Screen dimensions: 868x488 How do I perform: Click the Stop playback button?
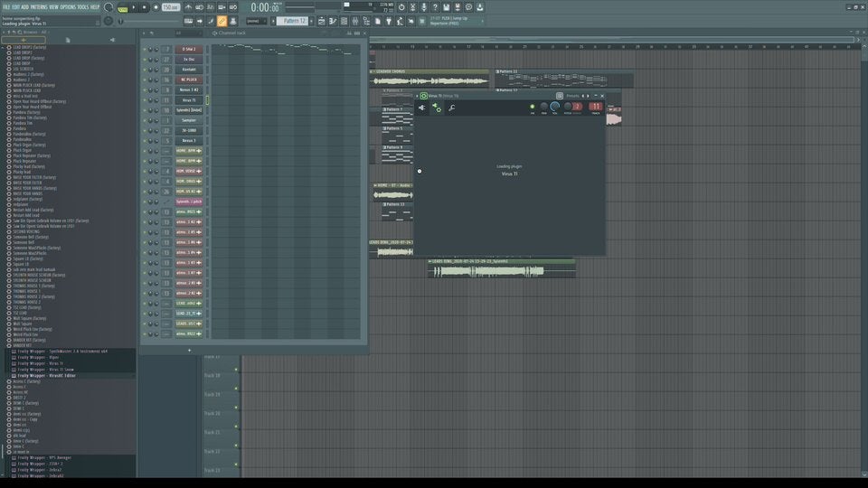[144, 7]
